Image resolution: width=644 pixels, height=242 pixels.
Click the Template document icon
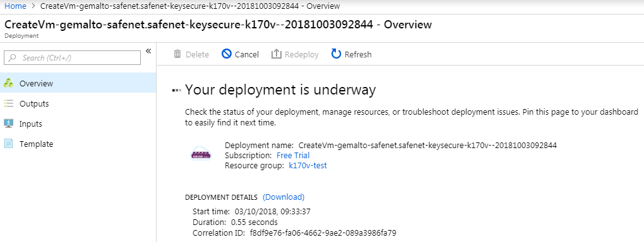tap(8, 144)
